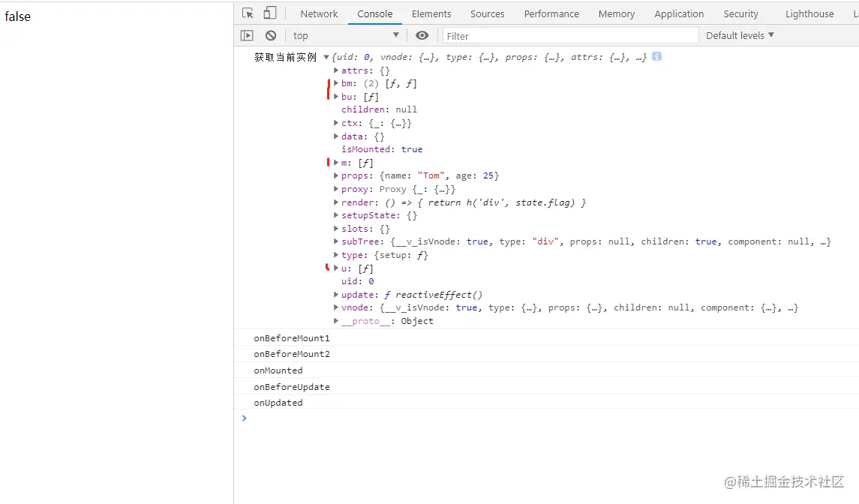Click the 获取当前实例 log label

pos(285,57)
